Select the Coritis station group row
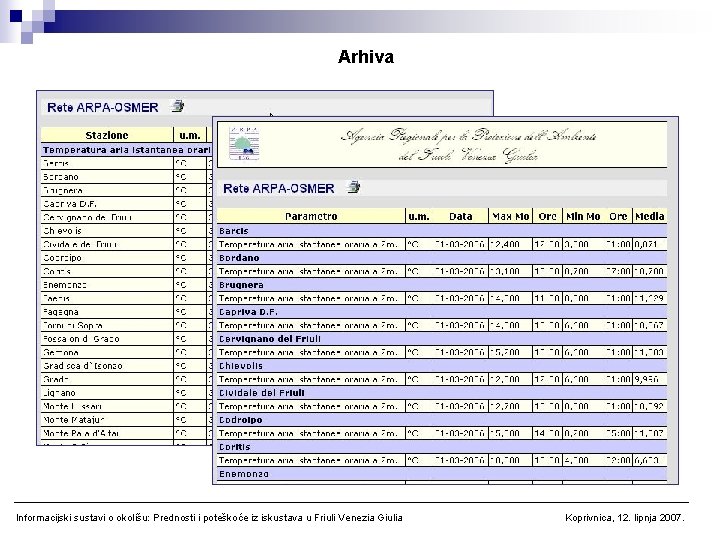Screen dimensions: 720x540 click(442, 447)
